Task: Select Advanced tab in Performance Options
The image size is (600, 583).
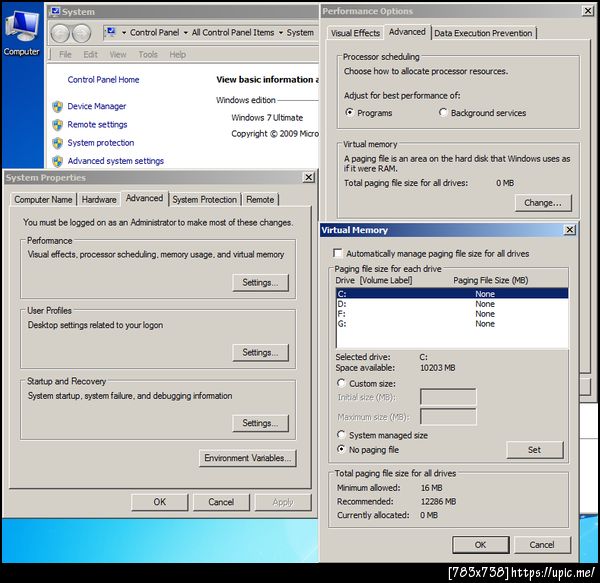Action: coord(407,32)
